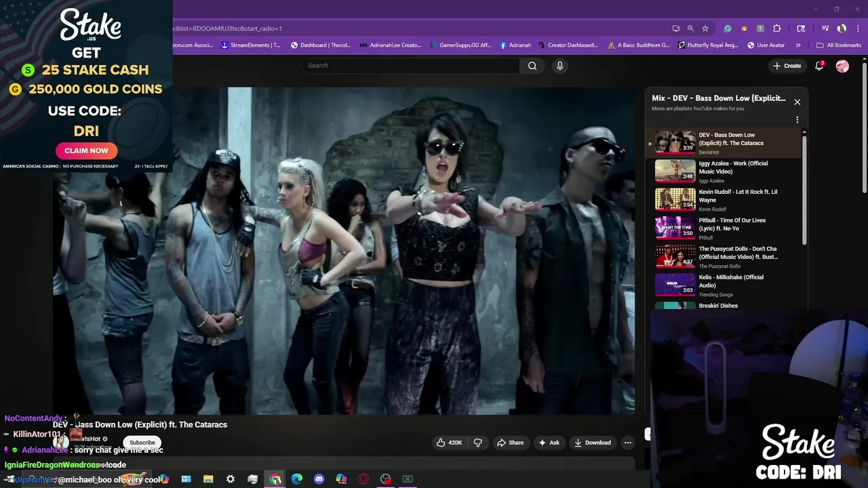The image size is (868, 488).
Task: Open File Explorer folder on taskbar
Action: point(208,479)
